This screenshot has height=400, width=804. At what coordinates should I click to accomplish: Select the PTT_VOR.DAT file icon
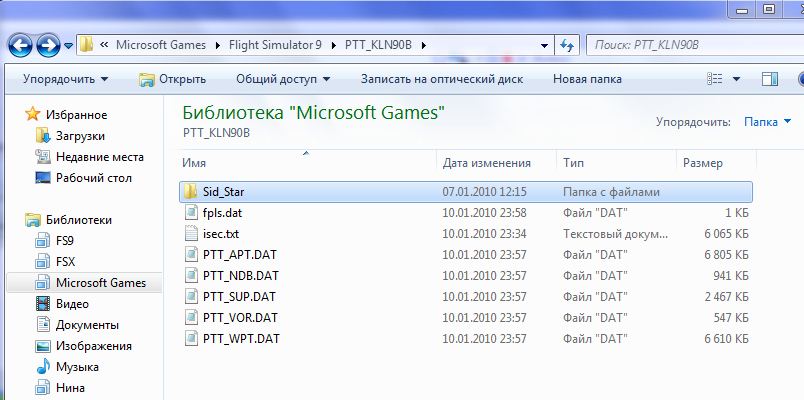coord(191,318)
